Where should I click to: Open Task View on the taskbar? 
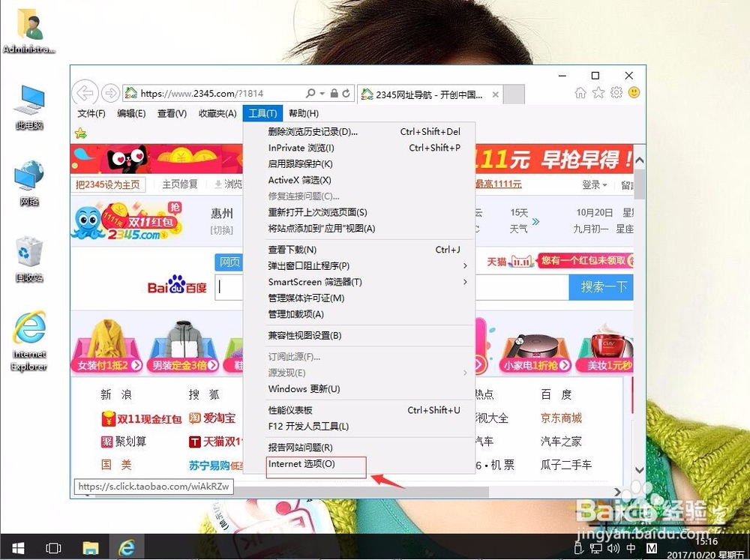point(53,547)
